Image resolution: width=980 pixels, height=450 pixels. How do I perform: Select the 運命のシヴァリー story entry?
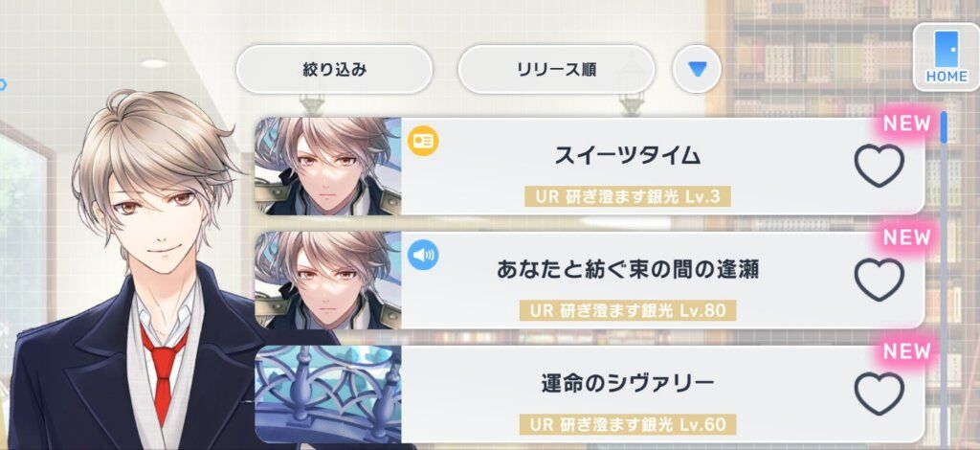590,394
